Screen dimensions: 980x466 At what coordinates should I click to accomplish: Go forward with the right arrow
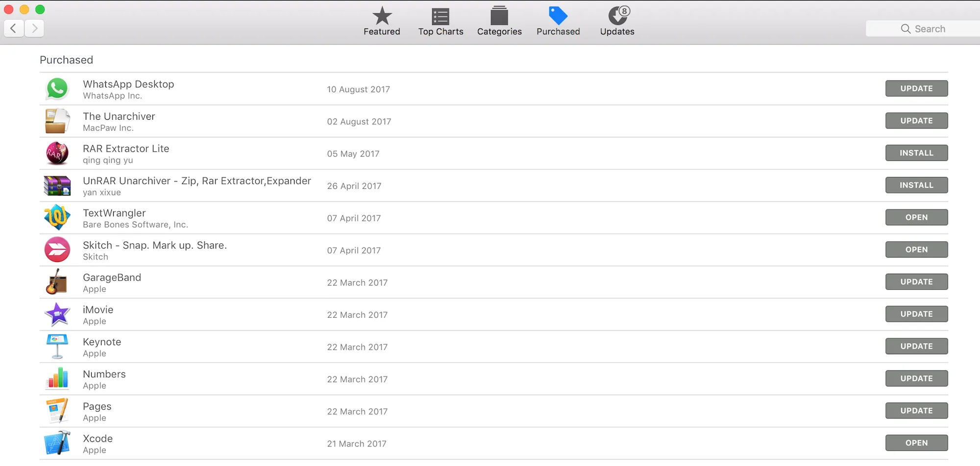[34, 28]
